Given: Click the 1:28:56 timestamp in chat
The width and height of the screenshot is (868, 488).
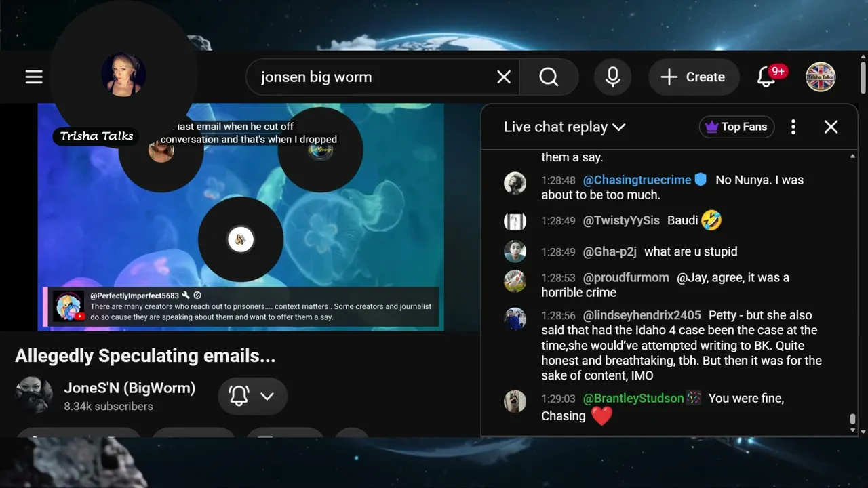Looking at the screenshot, I should [x=558, y=316].
